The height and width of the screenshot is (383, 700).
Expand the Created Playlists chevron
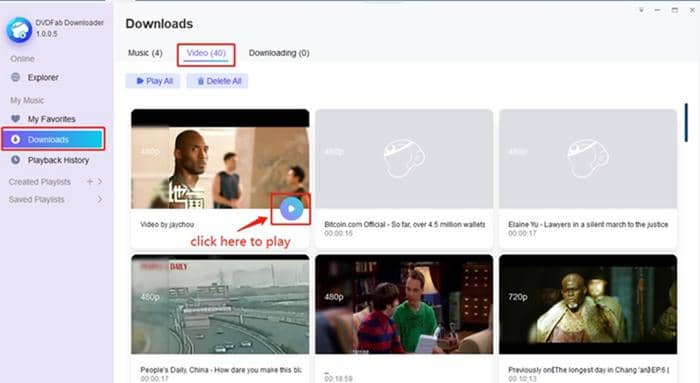pyautogui.click(x=100, y=182)
